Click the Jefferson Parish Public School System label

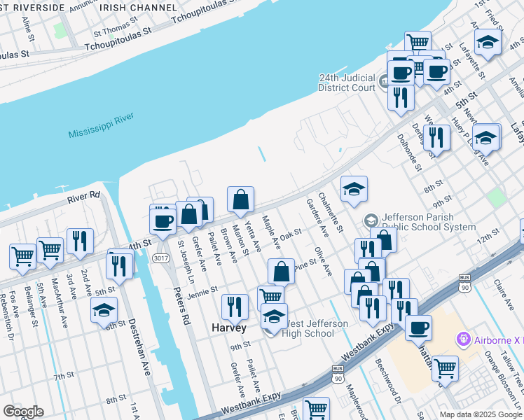429,222
